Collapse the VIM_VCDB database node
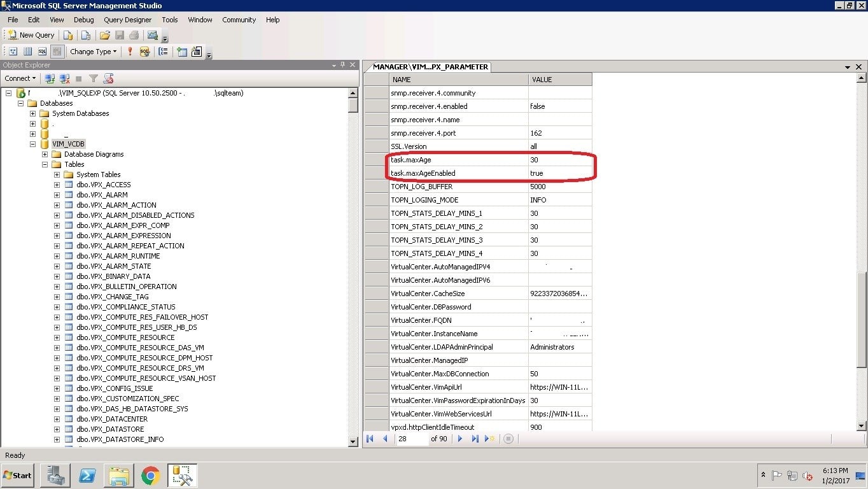The height and width of the screenshot is (489, 868). (32, 144)
